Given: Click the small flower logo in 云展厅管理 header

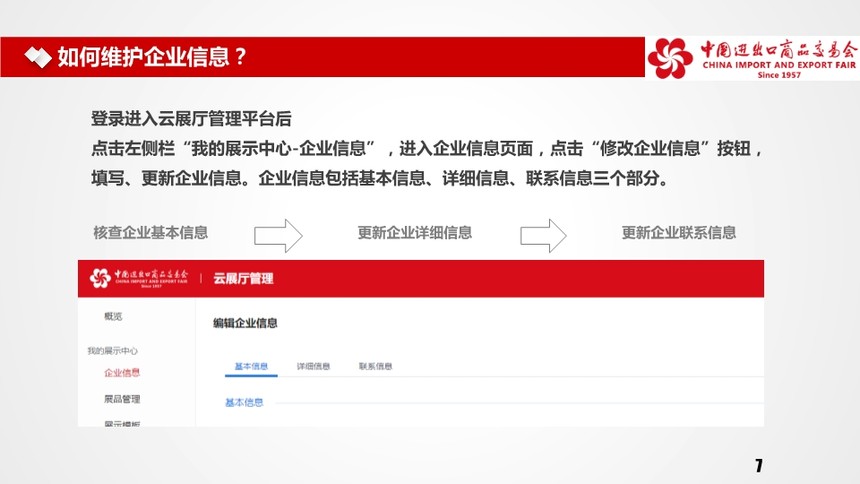Looking at the screenshot, I should (x=100, y=278).
